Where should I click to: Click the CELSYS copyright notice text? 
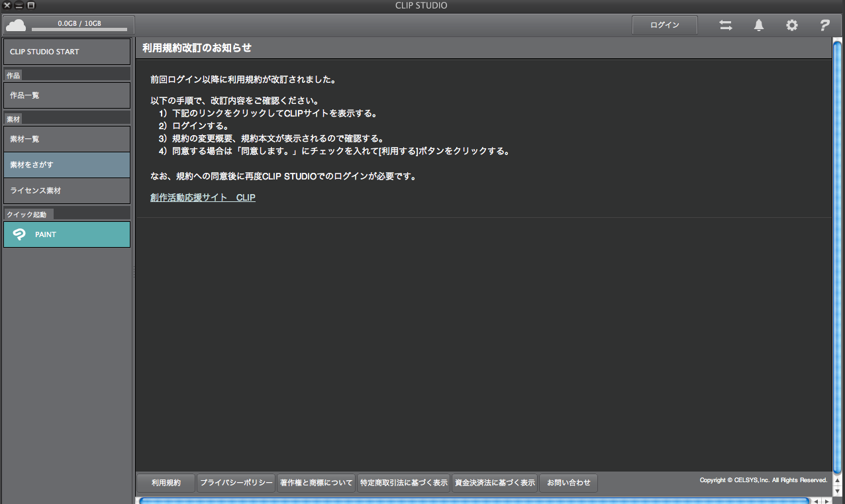click(x=764, y=480)
